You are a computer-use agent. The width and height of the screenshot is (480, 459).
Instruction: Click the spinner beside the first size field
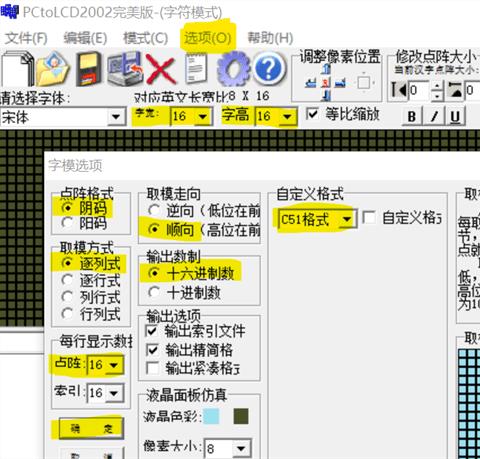(437, 90)
